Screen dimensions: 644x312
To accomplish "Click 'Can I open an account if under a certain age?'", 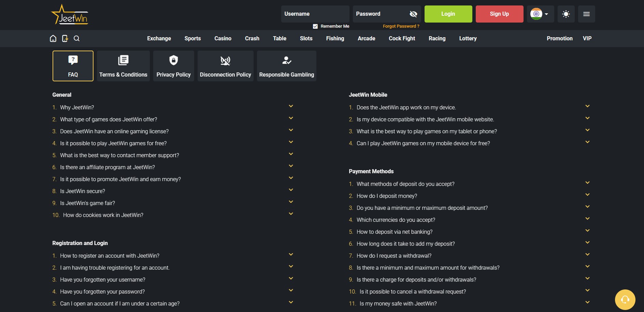I will click(120, 304).
